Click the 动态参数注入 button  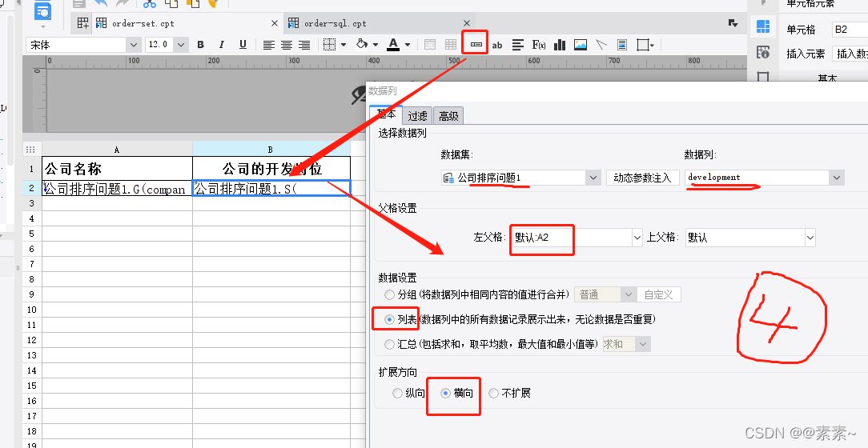pos(643,178)
